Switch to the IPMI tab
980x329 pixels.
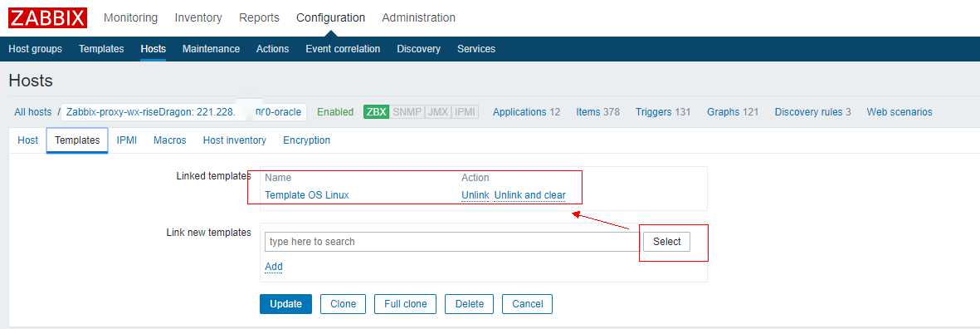pos(127,140)
